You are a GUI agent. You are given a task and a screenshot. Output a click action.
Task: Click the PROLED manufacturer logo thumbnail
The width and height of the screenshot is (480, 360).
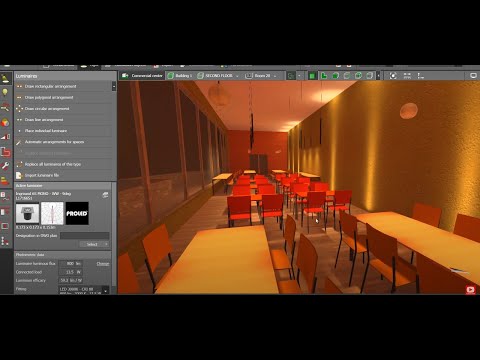coord(77,213)
